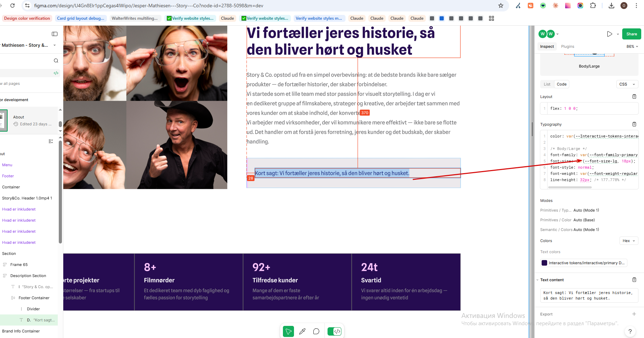
Task: Open the Chrome profile avatar
Action: click(624, 6)
